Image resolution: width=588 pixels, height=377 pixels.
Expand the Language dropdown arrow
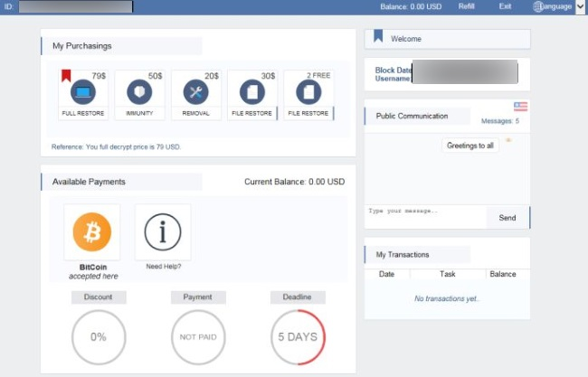pyautogui.click(x=580, y=7)
